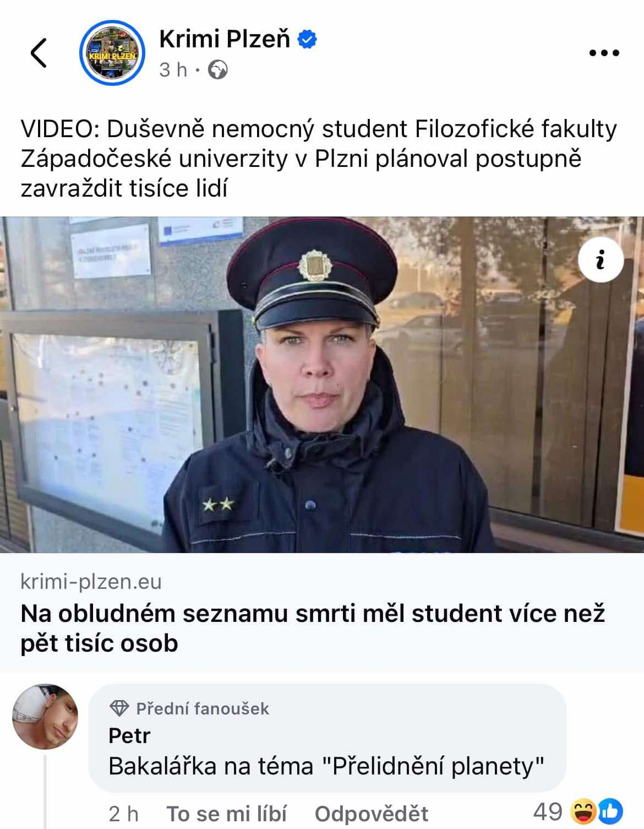Open the laughing reaction emoji

tap(583, 811)
